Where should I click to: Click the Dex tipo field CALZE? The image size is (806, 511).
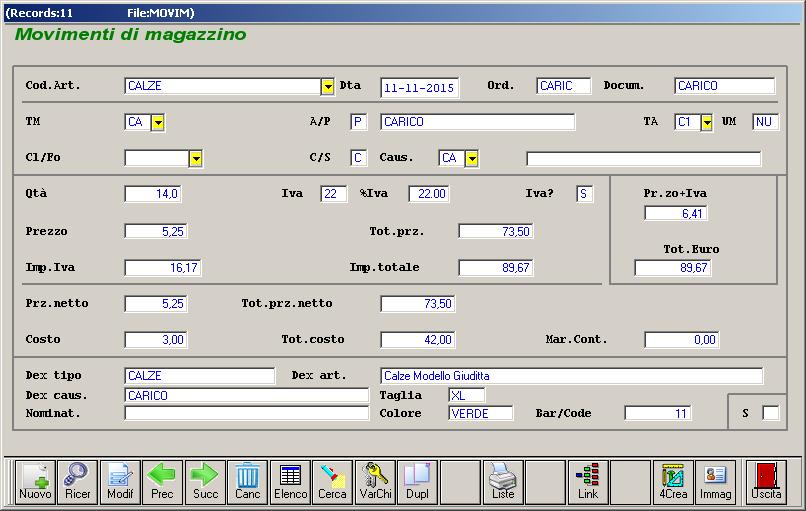pyautogui.click(x=199, y=376)
